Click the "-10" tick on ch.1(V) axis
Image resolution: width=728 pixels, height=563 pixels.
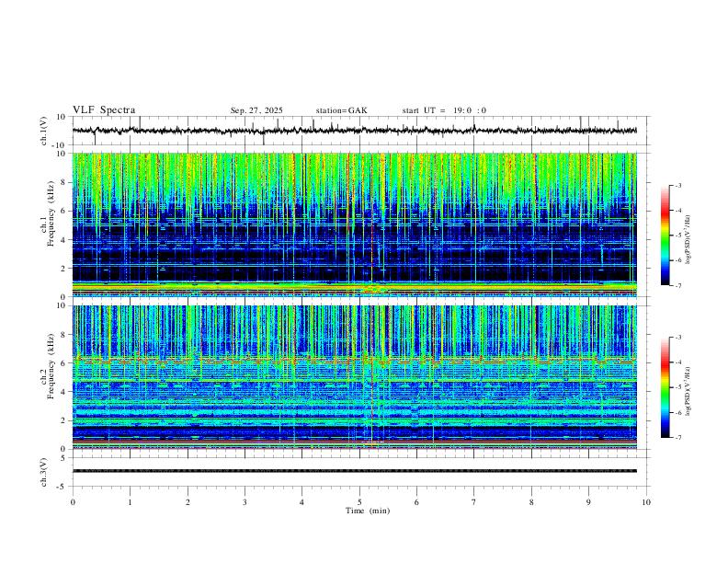click(x=61, y=145)
